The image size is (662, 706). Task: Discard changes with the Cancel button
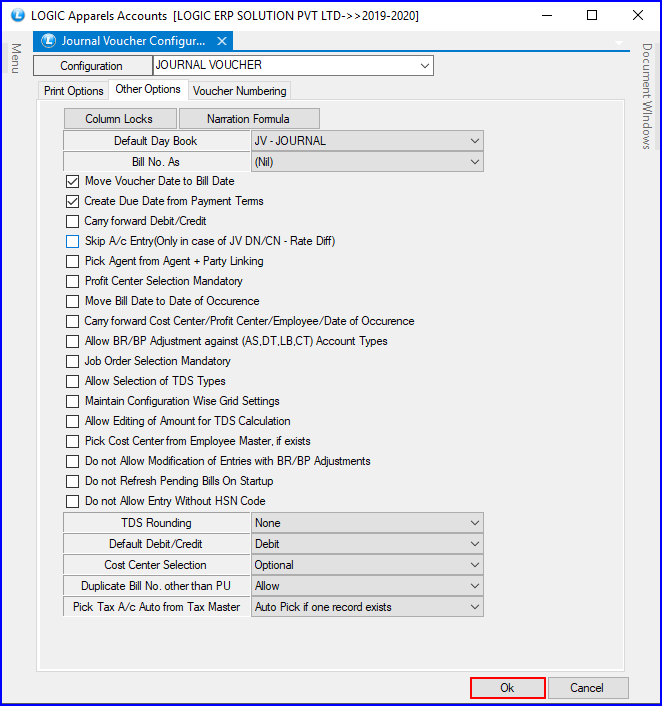point(588,688)
